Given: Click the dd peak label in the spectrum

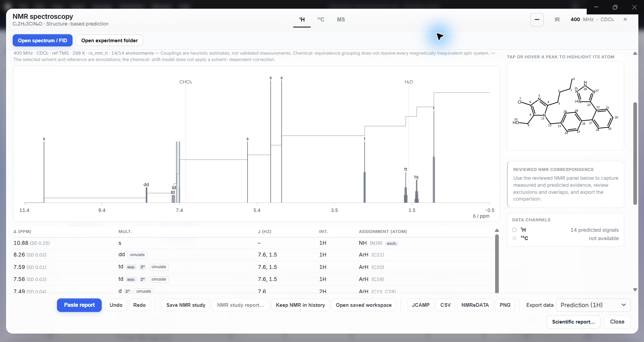Looking at the screenshot, I should [x=146, y=184].
